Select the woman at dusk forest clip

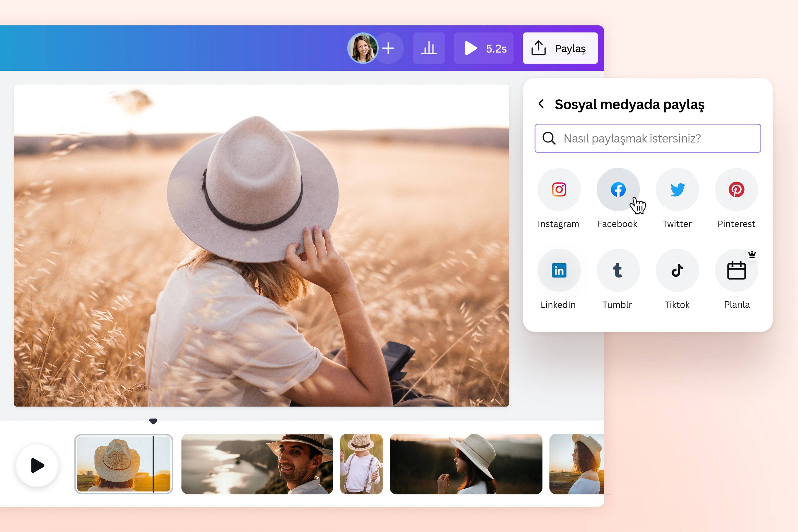point(466,464)
